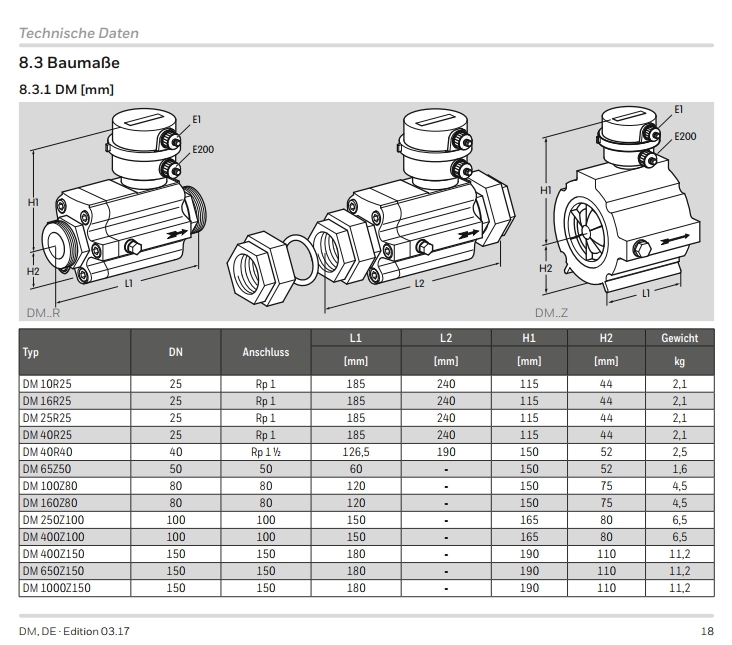Screen dimensions: 732x645
Task: Click the 'Anschluss' column header
Action: [x=266, y=352]
